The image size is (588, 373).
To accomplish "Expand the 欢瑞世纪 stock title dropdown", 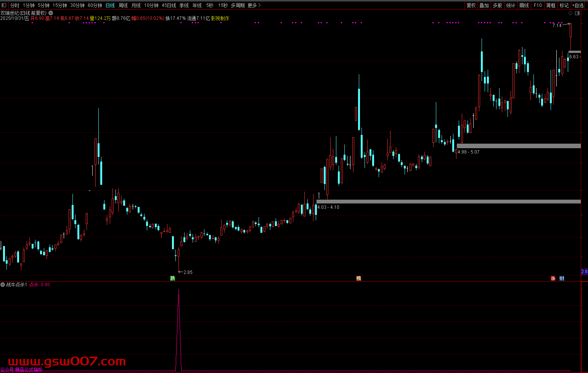I will 51,13.
